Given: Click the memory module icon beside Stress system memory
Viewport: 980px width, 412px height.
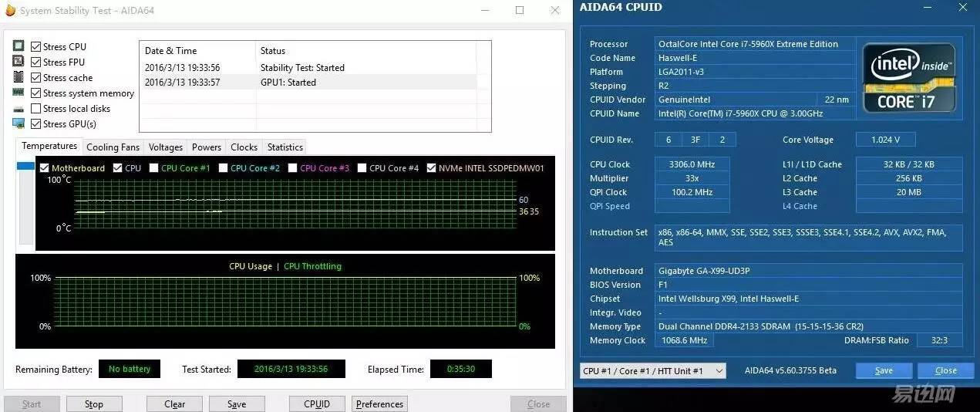Looking at the screenshot, I should coord(19,93).
